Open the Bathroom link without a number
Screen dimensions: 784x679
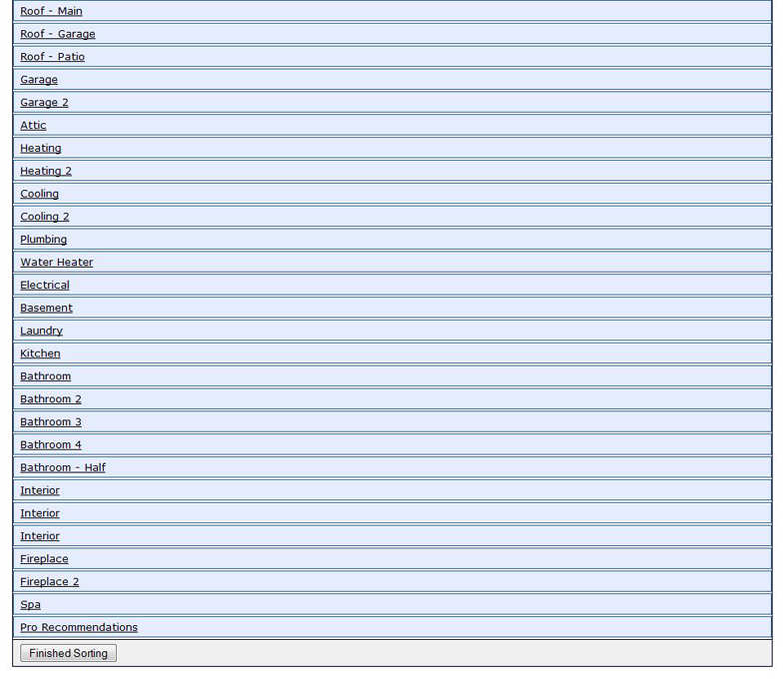pyautogui.click(x=46, y=376)
